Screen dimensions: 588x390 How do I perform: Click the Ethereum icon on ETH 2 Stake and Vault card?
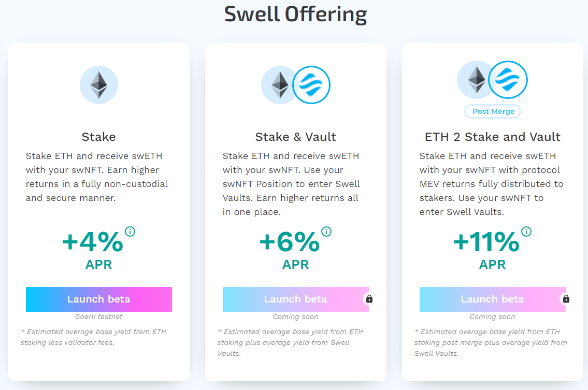[x=476, y=80]
